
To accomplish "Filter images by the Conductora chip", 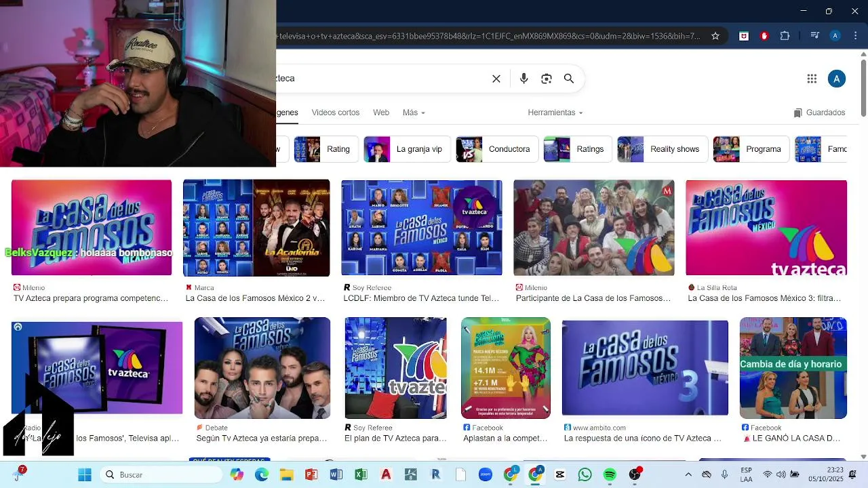I will 497,149.
